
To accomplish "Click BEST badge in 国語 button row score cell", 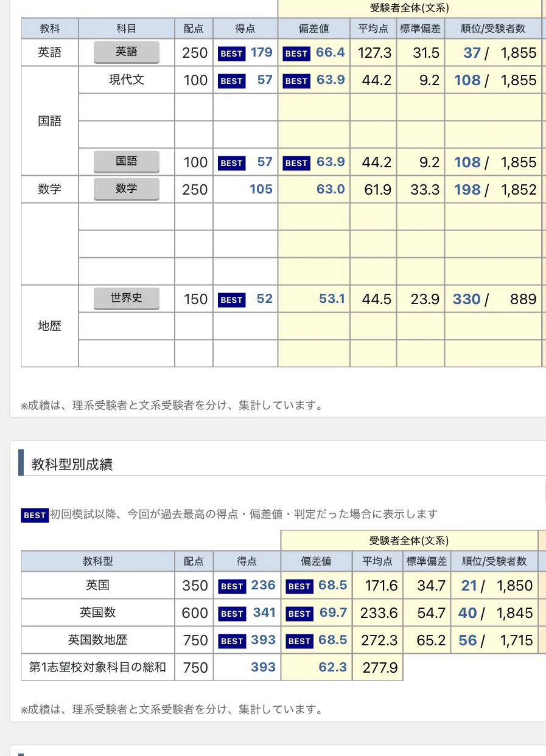I will [231, 163].
